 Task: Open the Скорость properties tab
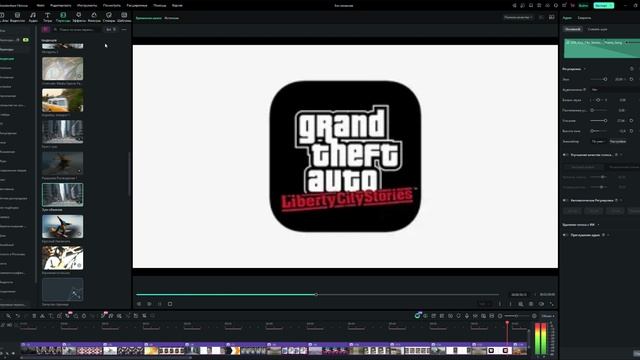click(584, 18)
